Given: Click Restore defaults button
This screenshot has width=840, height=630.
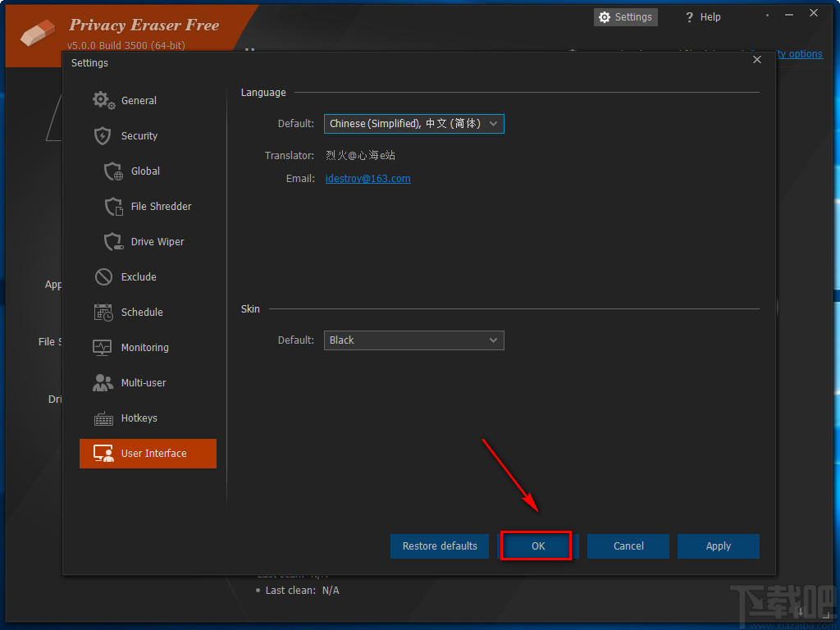Looking at the screenshot, I should [x=440, y=546].
